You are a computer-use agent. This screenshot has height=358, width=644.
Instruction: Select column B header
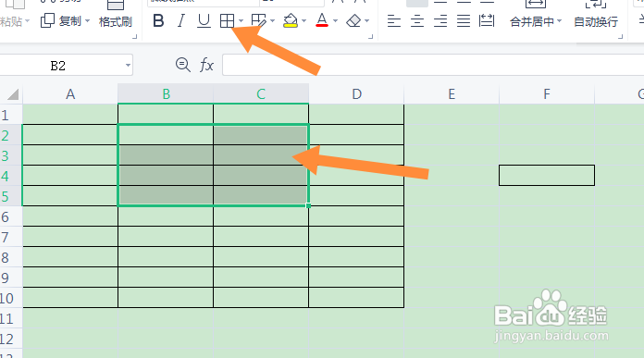click(x=166, y=94)
